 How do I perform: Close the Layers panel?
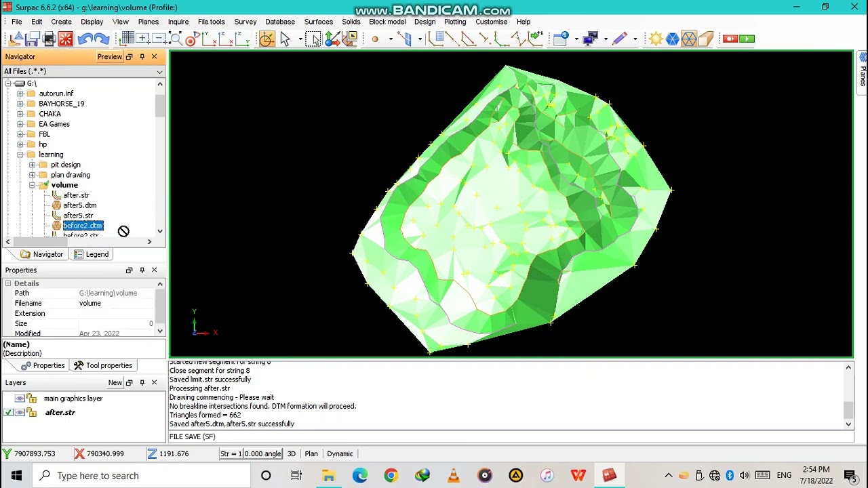coord(154,383)
